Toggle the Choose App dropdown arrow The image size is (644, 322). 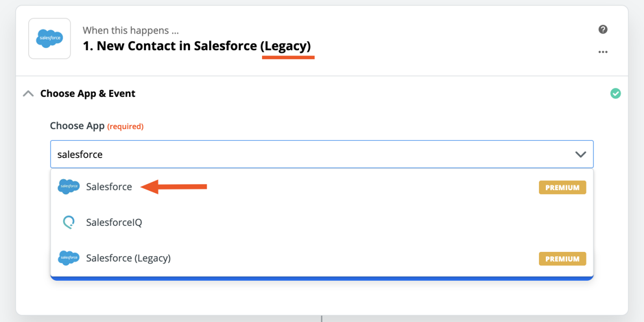pyautogui.click(x=580, y=154)
